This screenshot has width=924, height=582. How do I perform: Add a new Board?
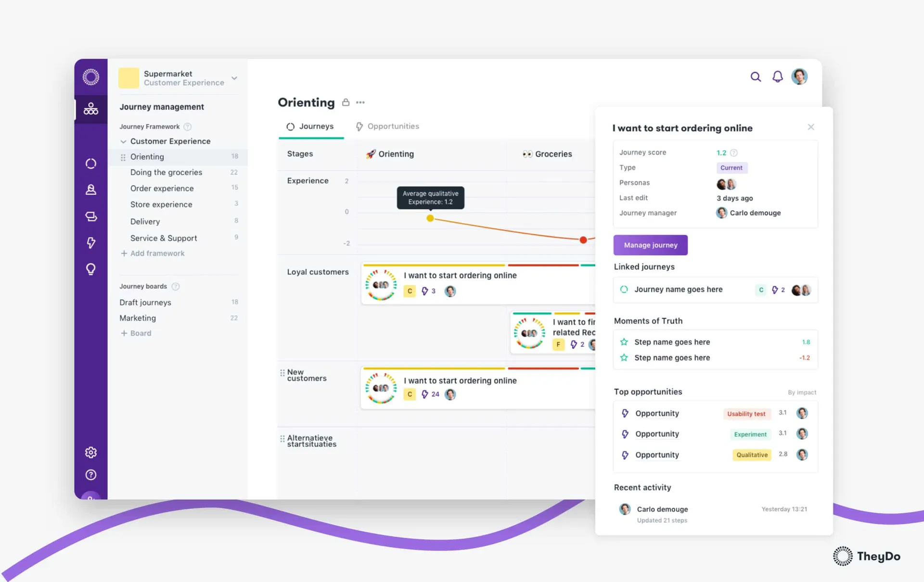136,333
